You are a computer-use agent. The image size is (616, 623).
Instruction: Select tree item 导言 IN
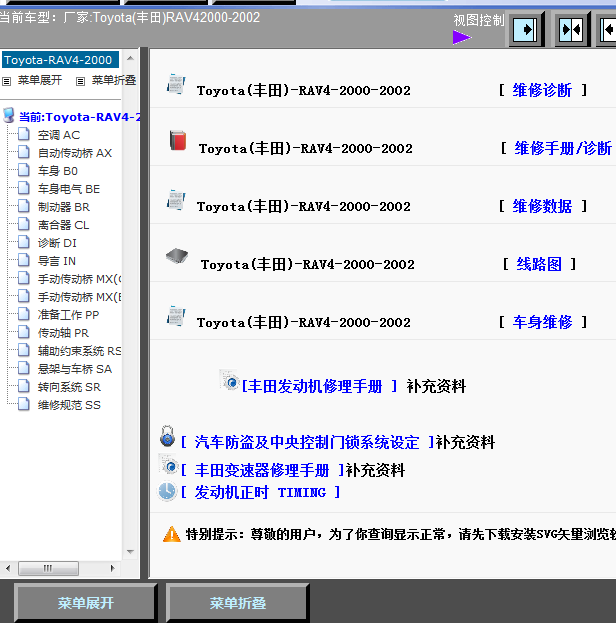56,261
